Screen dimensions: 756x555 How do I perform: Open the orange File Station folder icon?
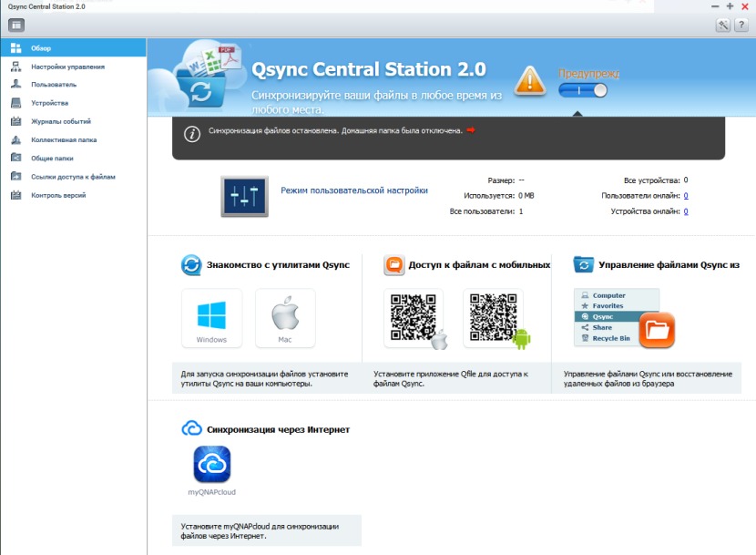click(657, 330)
